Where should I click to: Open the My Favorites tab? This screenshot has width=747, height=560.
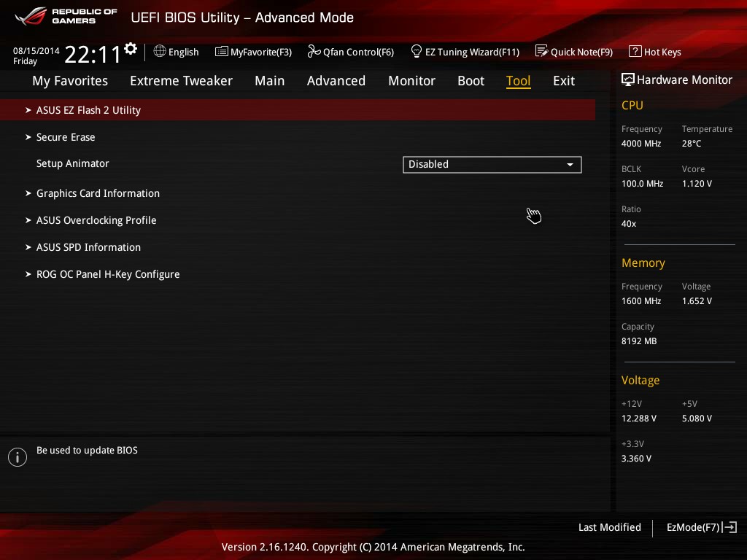pyautogui.click(x=70, y=81)
